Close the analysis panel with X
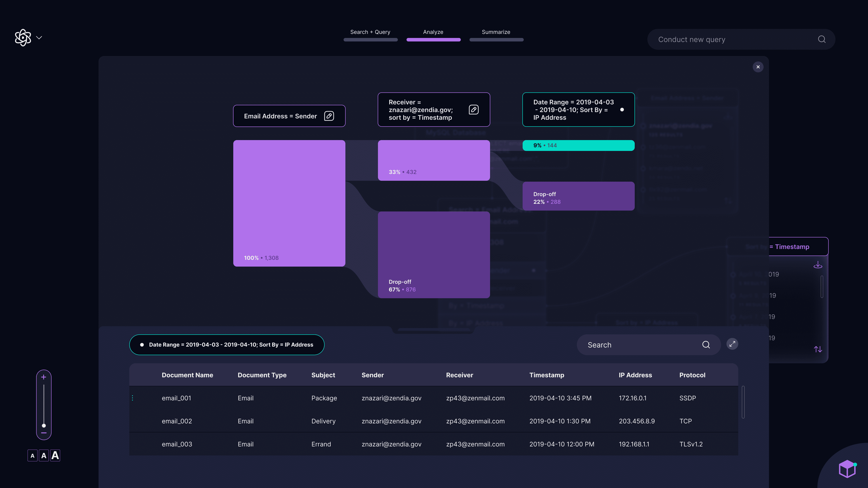Viewport: 868px width, 488px height. pos(758,67)
